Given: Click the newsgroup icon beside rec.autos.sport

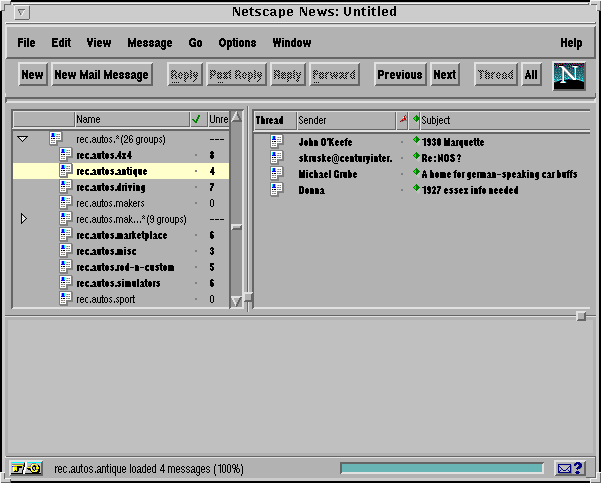Looking at the screenshot, I should coord(66,299).
